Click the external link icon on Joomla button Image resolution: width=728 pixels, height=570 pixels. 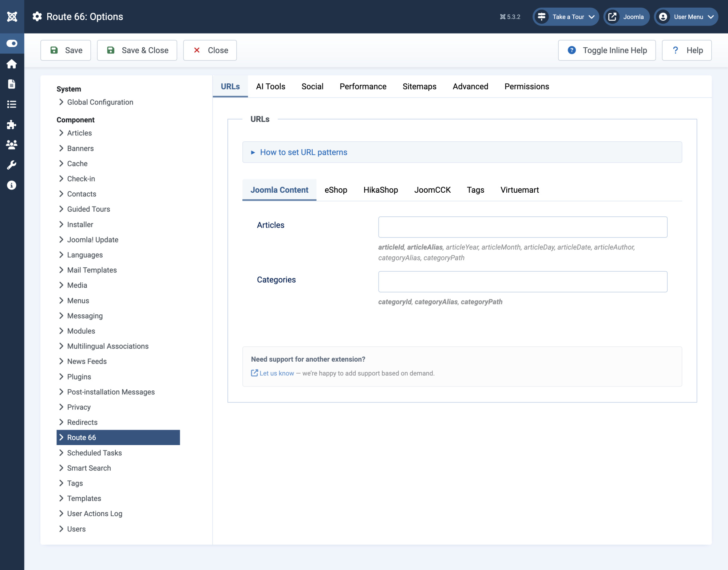click(x=612, y=17)
